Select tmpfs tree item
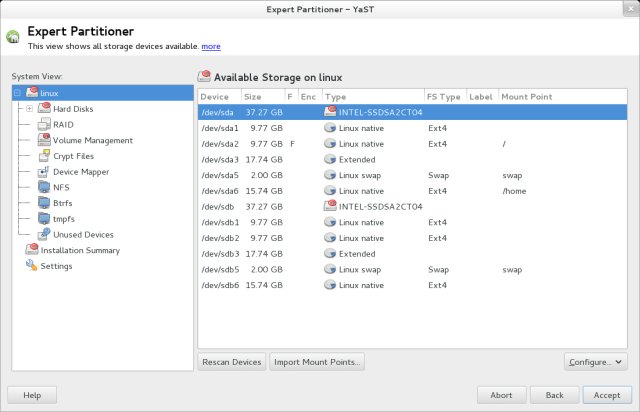The image size is (640, 412). tap(64, 219)
